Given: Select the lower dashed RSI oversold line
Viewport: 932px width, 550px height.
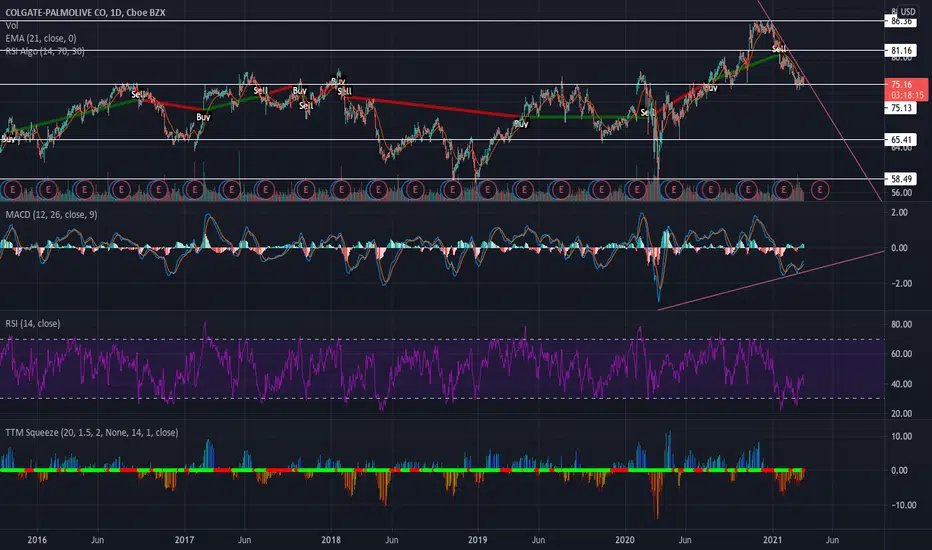Looking at the screenshot, I should point(442,398).
